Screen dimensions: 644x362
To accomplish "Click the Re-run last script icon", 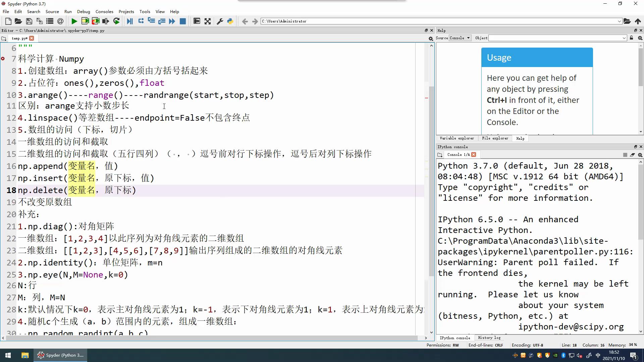I will (x=116, y=21).
